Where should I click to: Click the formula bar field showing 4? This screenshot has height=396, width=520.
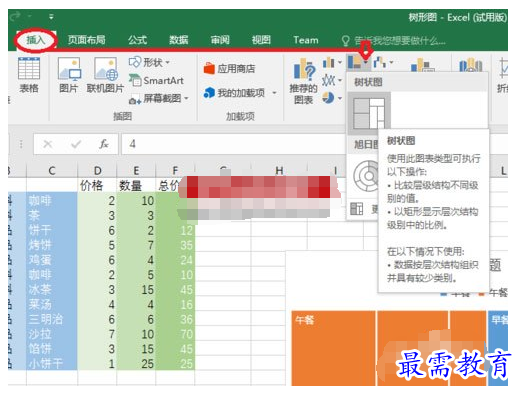[x=233, y=144]
